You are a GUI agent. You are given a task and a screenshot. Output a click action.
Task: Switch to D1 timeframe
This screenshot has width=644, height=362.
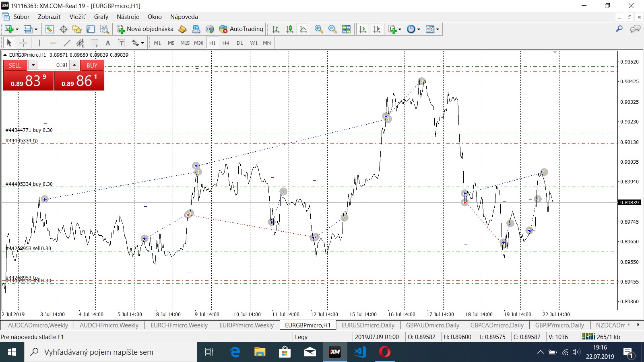[x=240, y=43]
